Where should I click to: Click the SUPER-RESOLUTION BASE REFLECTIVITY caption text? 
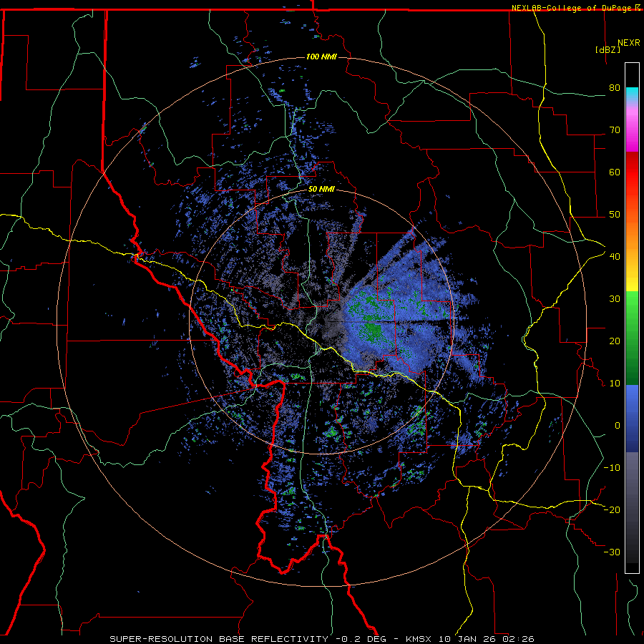point(219,639)
